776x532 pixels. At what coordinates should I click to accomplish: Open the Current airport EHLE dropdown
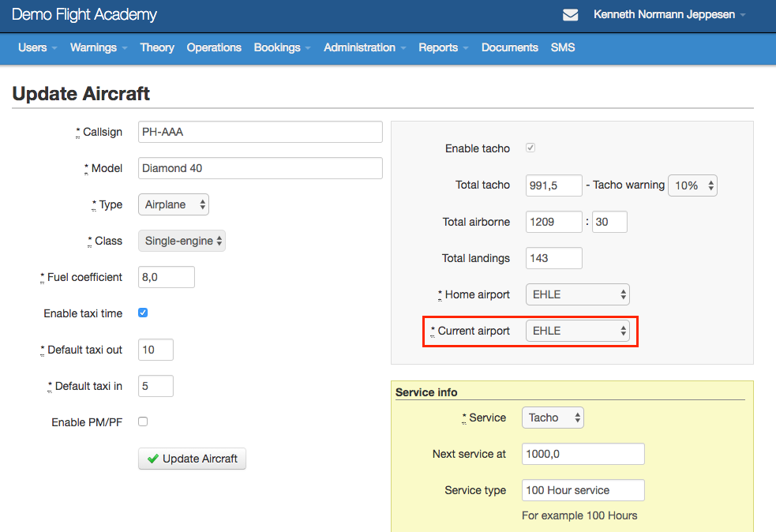pos(578,331)
